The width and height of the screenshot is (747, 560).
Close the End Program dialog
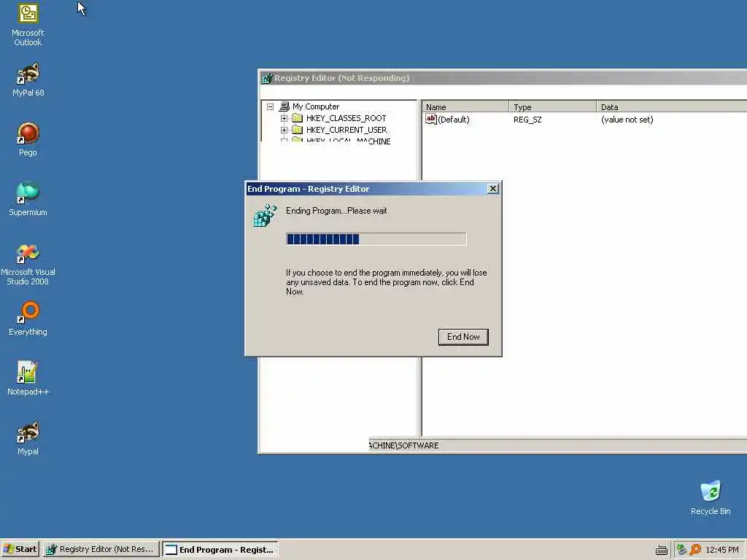point(493,189)
